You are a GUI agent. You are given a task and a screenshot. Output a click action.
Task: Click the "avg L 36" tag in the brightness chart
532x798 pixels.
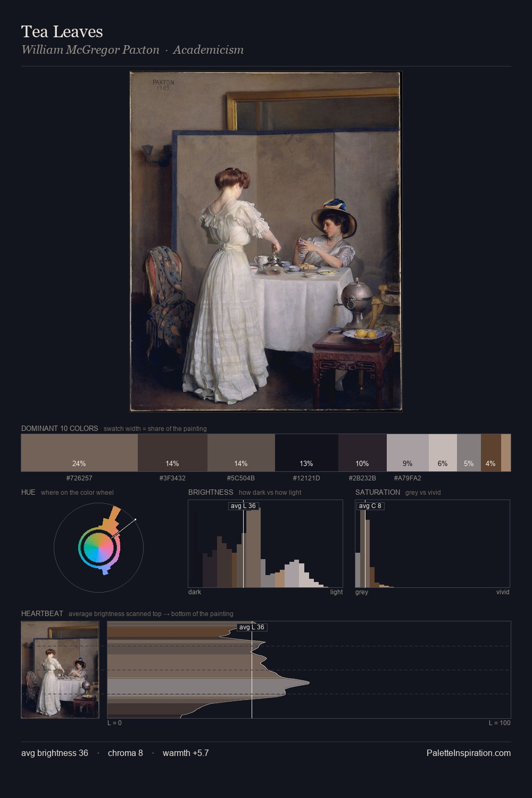click(x=243, y=506)
